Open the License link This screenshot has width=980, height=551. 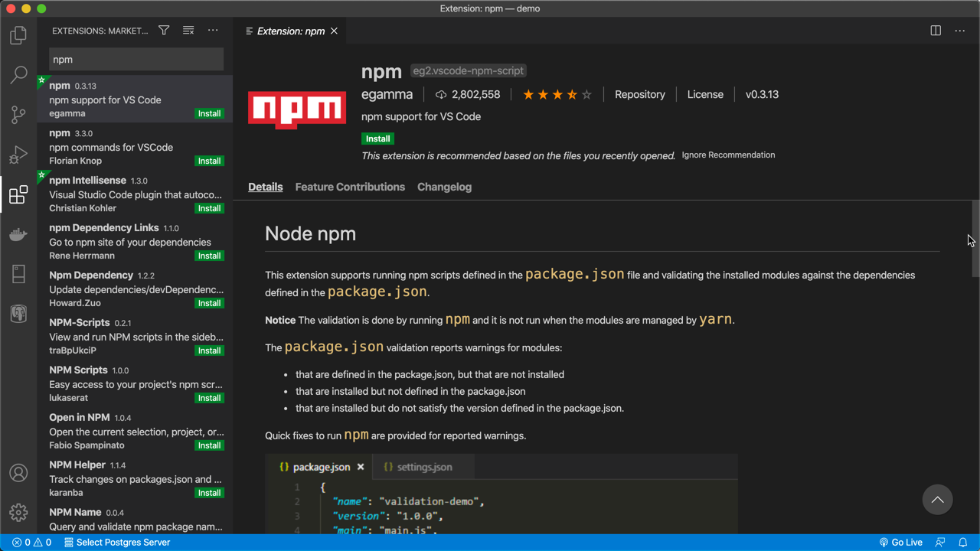pos(705,95)
